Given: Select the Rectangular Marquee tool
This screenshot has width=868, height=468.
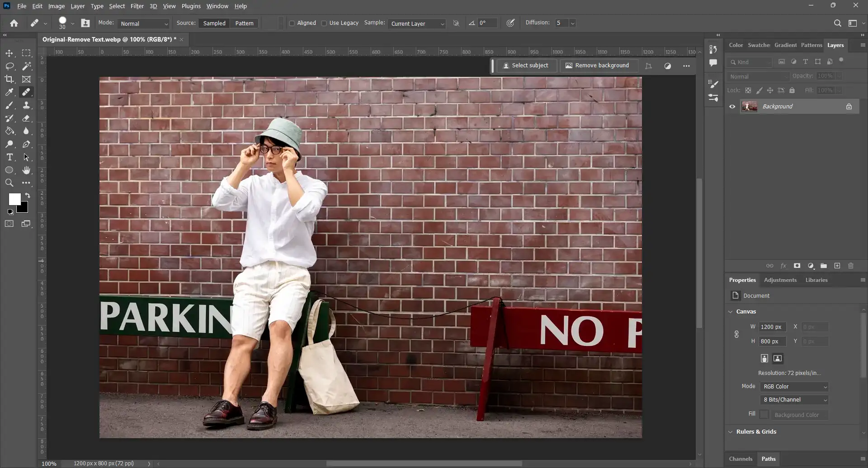Looking at the screenshot, I should coord(26,53).
